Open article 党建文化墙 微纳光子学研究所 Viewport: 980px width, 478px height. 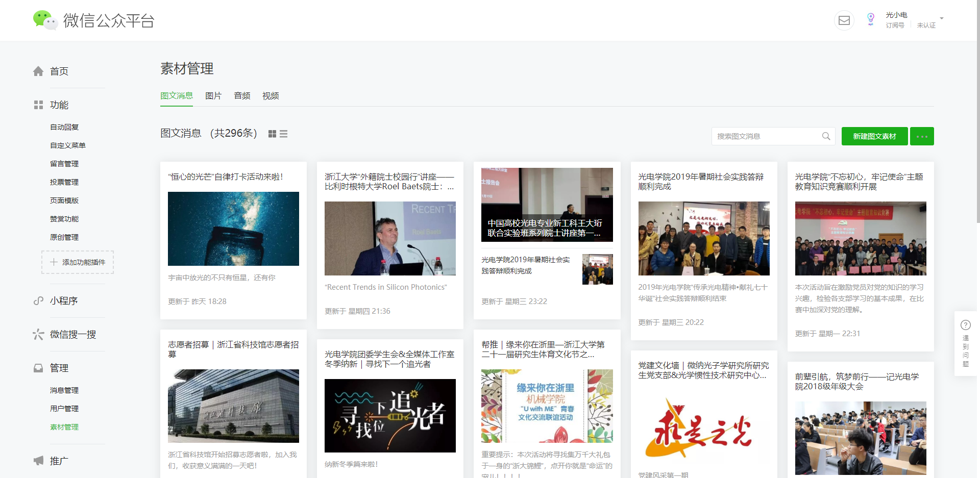click(x=703, y=370)
